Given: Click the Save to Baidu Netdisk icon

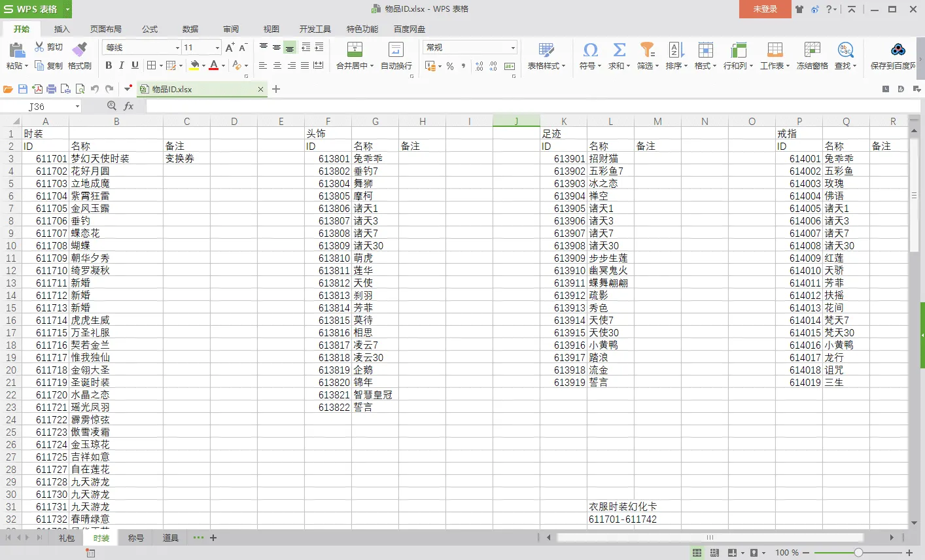Looking at the screenshot, I should click(898, 50).
